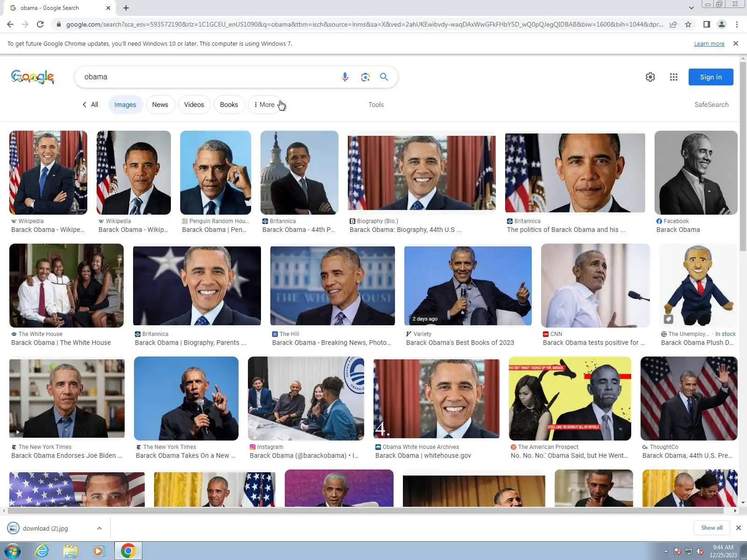
Task: Open the CNN tests positive image
Action: tap(595, 286)
